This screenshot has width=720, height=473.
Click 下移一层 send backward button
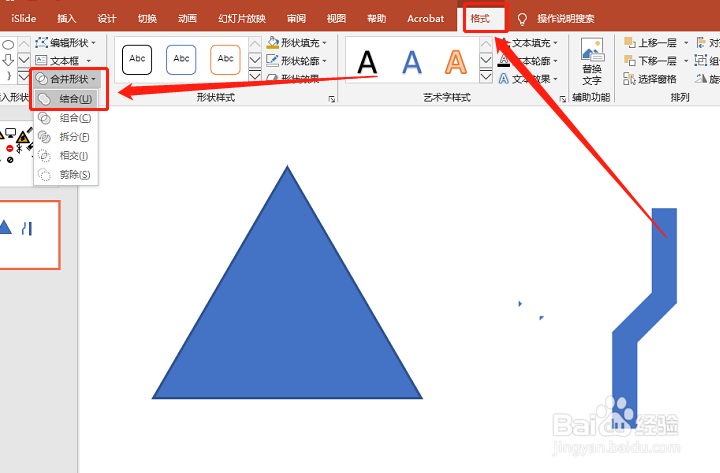click(650, 61)
